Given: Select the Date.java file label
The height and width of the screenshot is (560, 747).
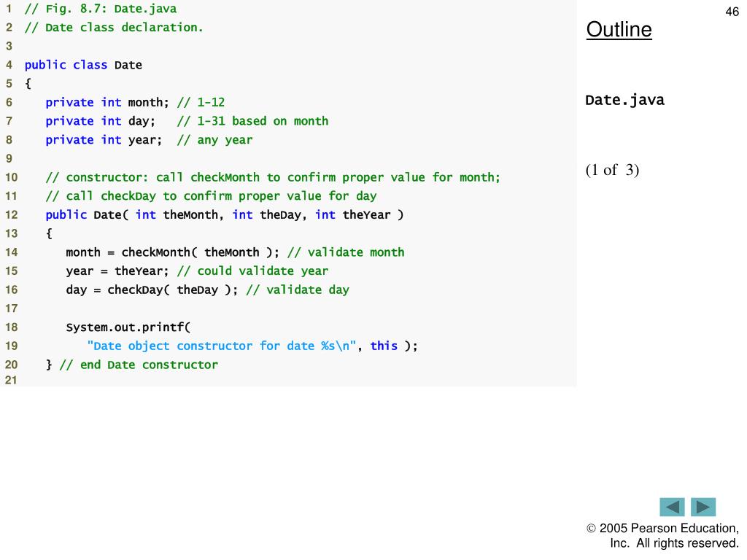Looking at the screenshot, I should click(624, 100).
